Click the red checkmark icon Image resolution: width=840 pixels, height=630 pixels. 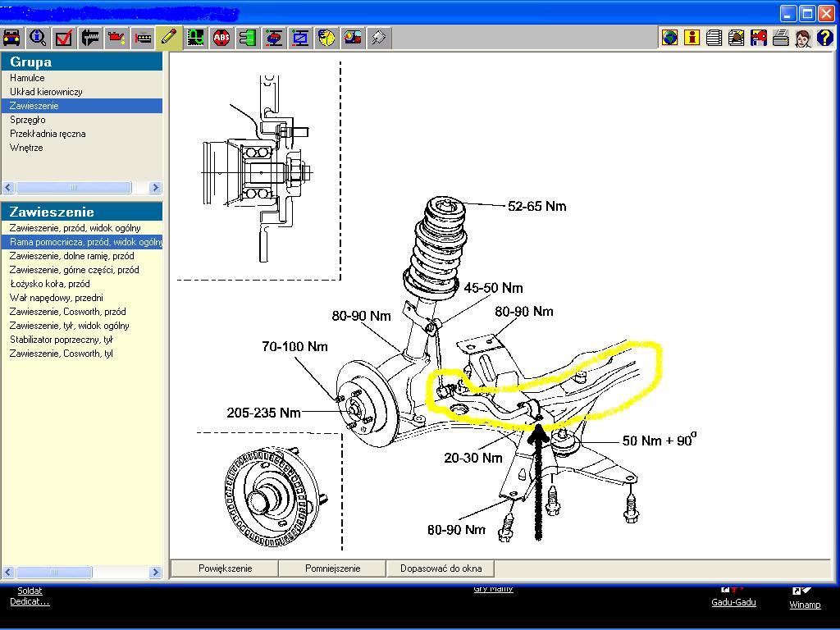(x=64, y=38)
